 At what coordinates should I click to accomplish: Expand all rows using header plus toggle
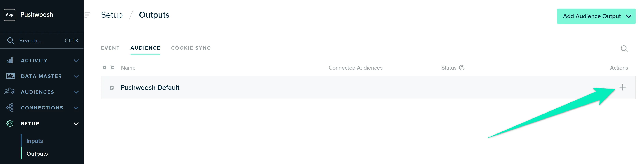[113, 68]
